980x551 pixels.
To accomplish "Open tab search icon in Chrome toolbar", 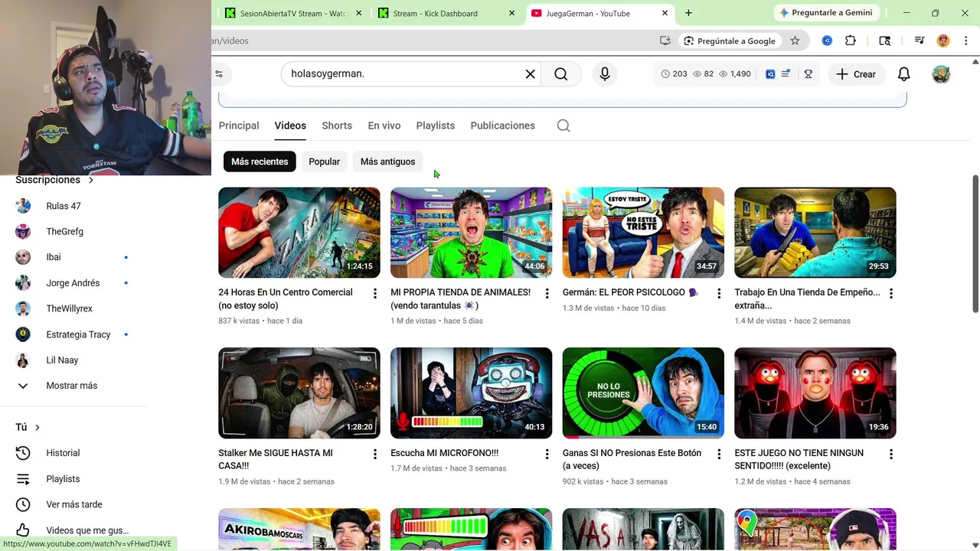I will tap(884, 41).
